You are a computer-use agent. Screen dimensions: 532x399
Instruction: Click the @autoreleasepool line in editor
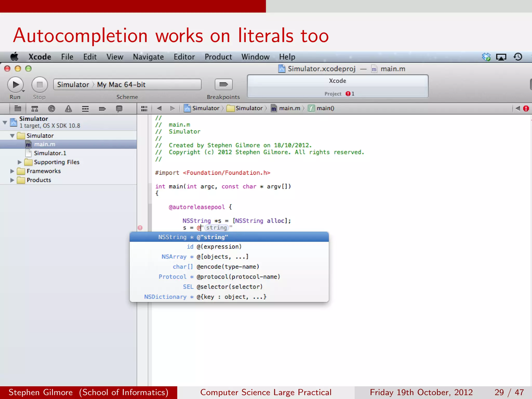point(200,207)
